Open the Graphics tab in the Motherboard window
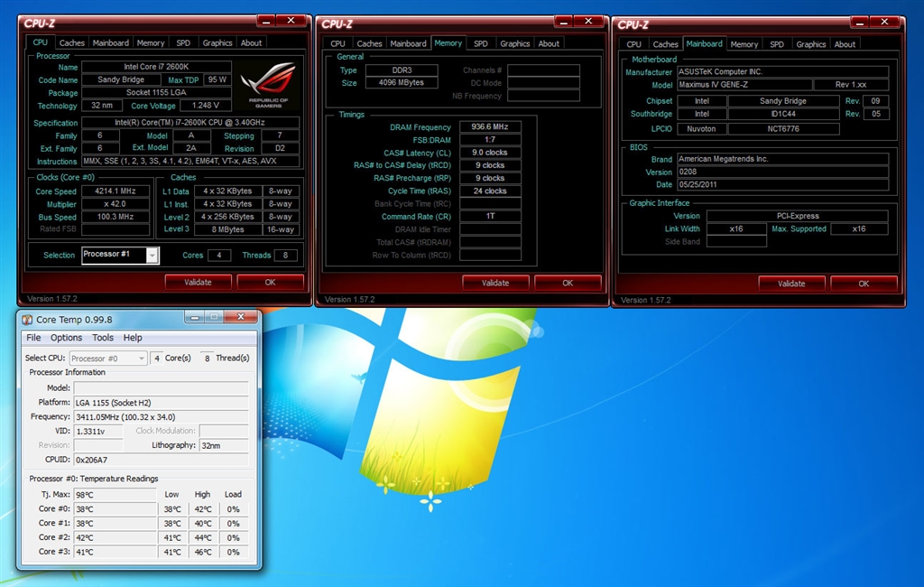Screen dimensions: 924x587 coord(810,44)
